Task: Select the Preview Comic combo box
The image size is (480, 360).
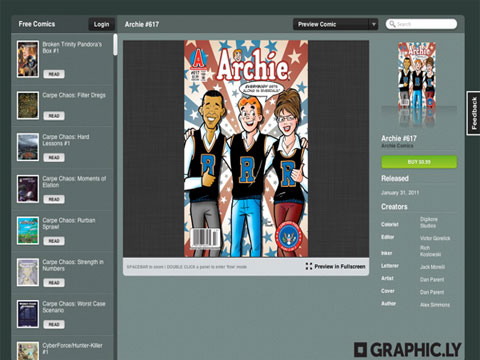Action: click(335, 24)
